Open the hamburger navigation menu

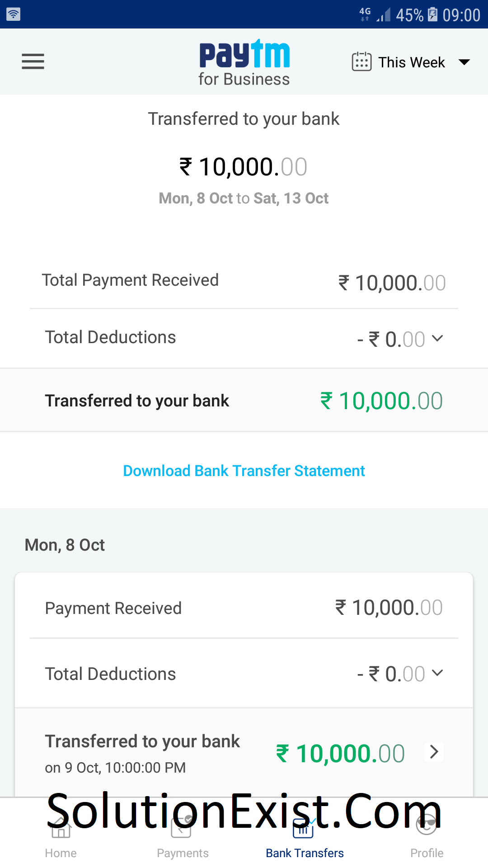(x=33, y=61)
